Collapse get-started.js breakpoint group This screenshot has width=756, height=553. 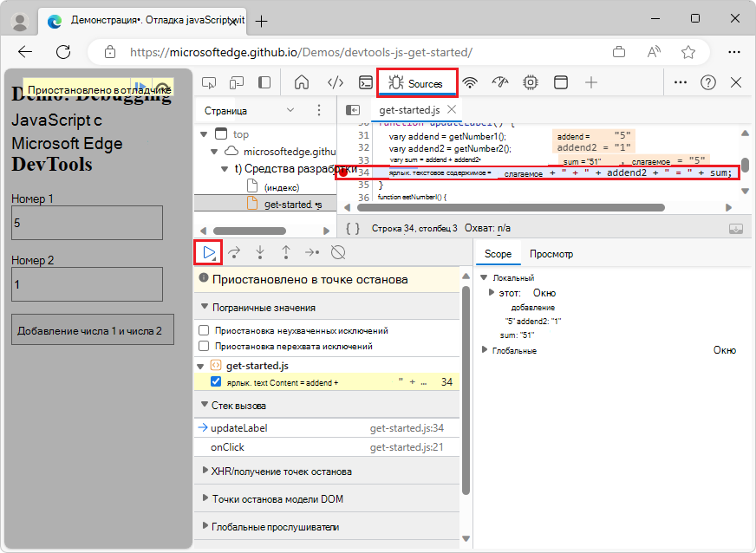tap(200, 367)
